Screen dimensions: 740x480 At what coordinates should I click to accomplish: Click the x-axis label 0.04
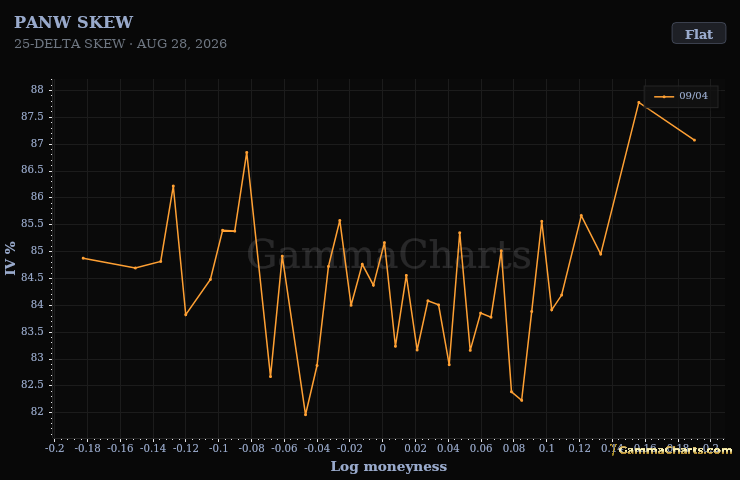pos(448,448)
